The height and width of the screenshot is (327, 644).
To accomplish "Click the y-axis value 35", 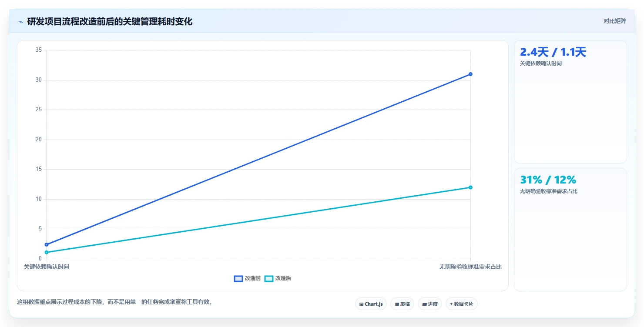I will tap(39, 50).
